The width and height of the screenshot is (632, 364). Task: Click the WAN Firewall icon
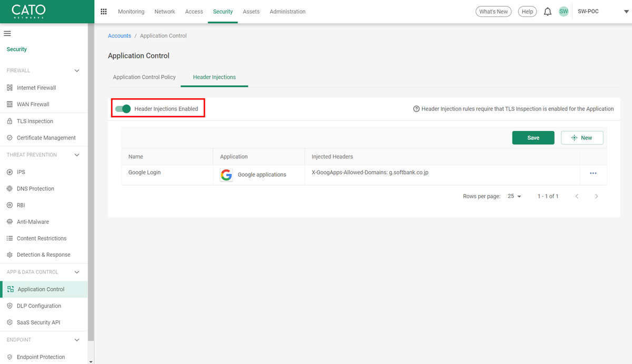pyautogui.click(x=9, y=104)
